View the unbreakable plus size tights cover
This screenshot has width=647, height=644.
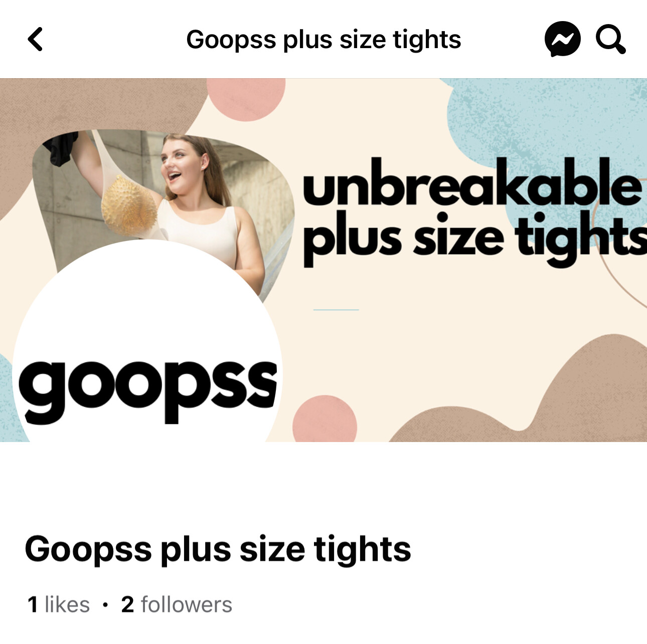[x=323, y=260]
